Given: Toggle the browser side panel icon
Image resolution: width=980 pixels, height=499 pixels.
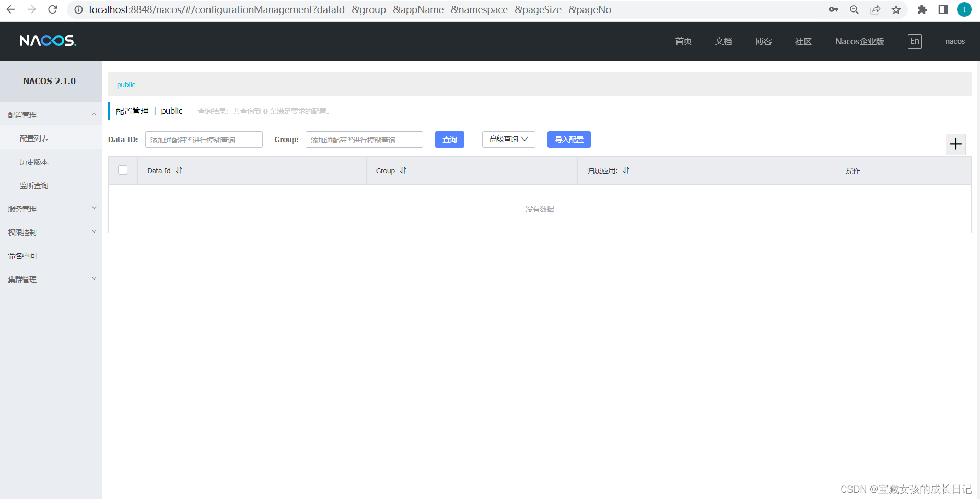Looking at the screenshot, I should point(943,10).
